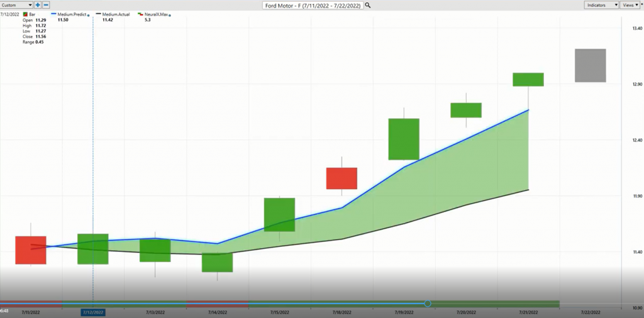Click the minus zoom-out button
The image size is (644, 318).
(x=46, y=5)
